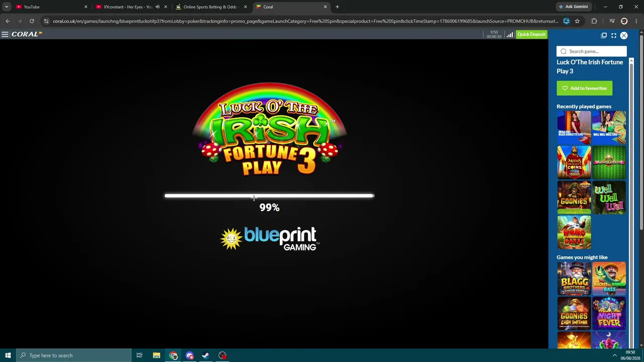
Task: Install the app from the address bar
Action: [x=567, y=21]
